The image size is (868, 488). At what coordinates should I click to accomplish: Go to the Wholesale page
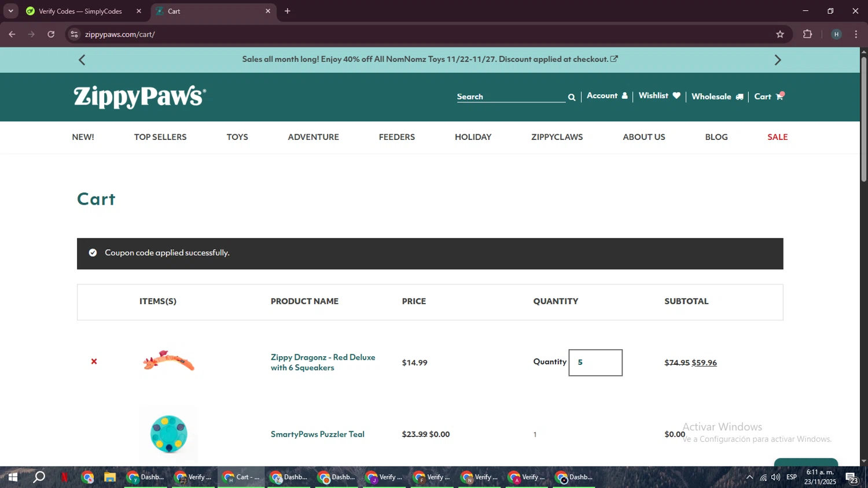point(717,97)
